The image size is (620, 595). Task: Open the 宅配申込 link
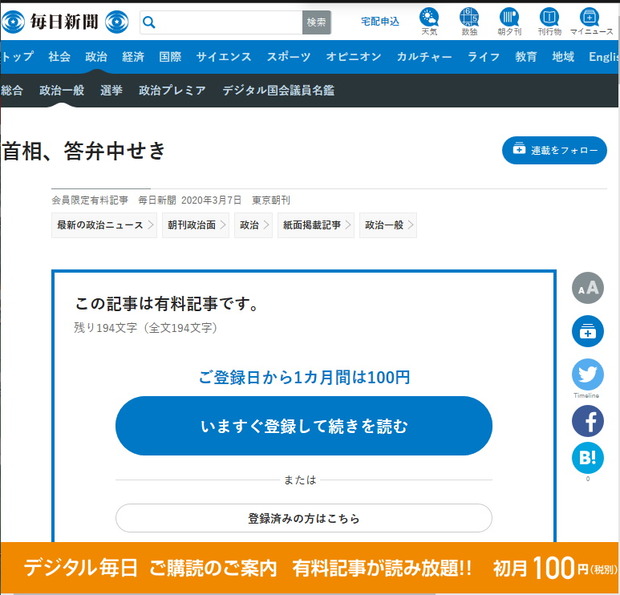380,21
